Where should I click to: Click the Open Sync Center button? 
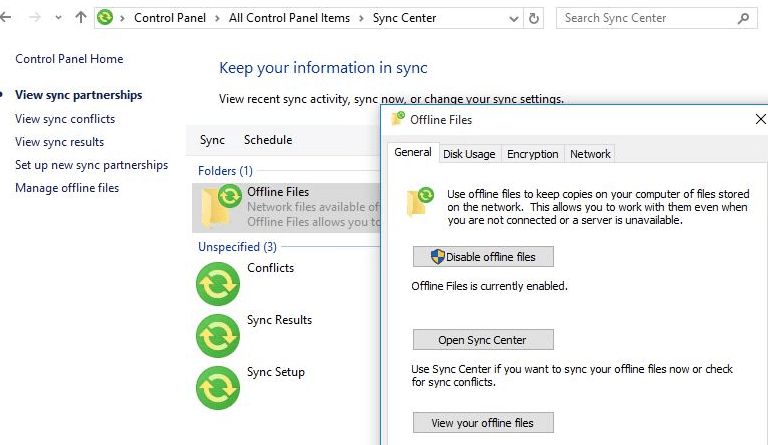pos(483,340)
